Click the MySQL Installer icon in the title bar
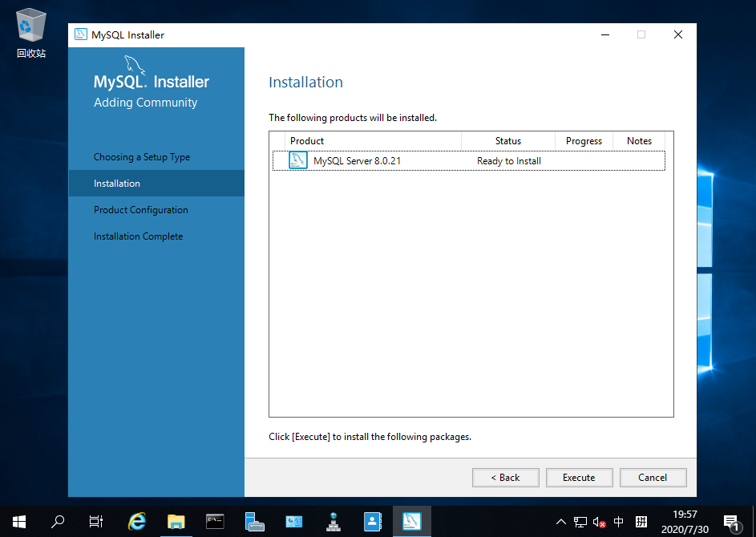Viewport: 756px width, 537px height. (80, 34)
